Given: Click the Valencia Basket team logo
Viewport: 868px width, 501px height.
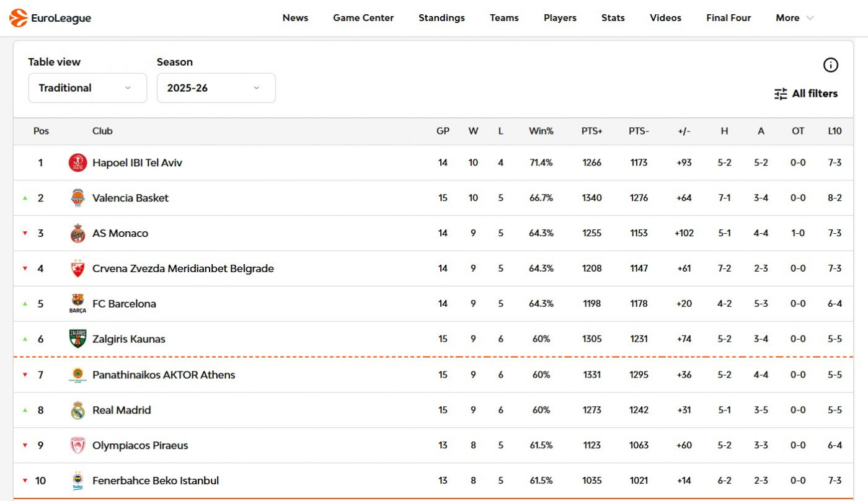Looking at the screenshot, I should (x=77, y=198).
